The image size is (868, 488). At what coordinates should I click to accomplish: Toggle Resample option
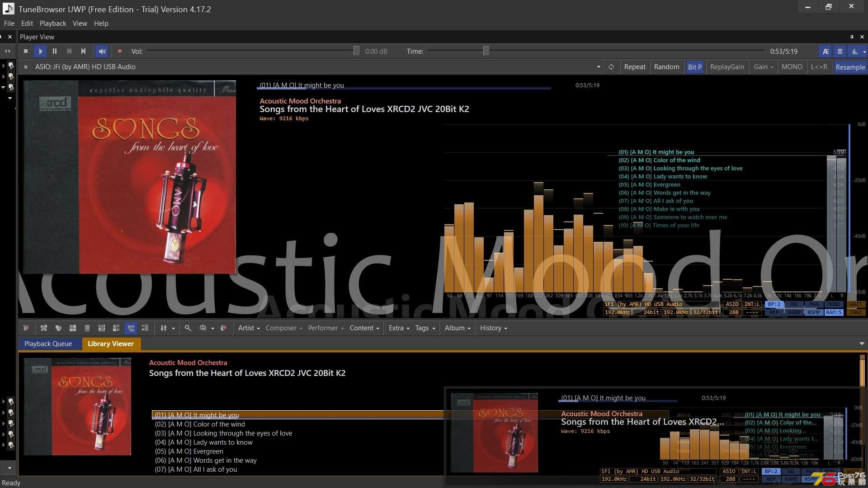click(850, 67)
